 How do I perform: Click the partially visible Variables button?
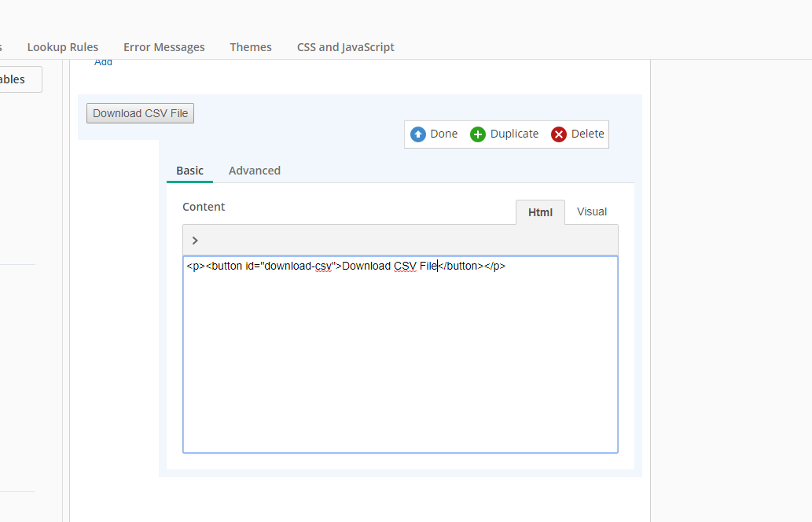click(x=16, y=79)
